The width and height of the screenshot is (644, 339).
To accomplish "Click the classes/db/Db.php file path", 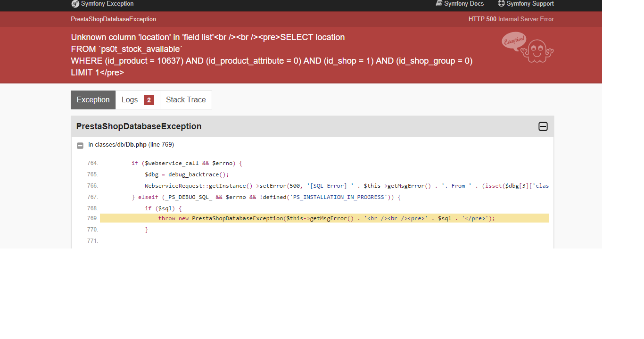I will pos(117,145).
